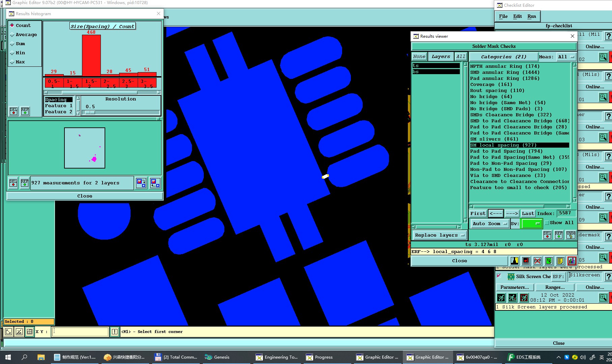Select Pad to Pad Spacing (794) category
This screenshot has height=364, width=612.
[506, 151]
